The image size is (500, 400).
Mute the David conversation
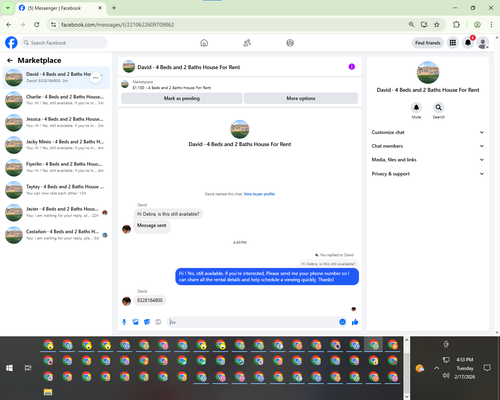[x=416, y=108]
